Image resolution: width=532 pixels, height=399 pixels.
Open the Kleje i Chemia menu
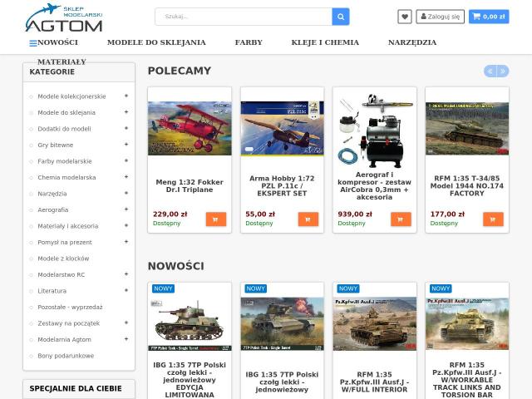325,42
